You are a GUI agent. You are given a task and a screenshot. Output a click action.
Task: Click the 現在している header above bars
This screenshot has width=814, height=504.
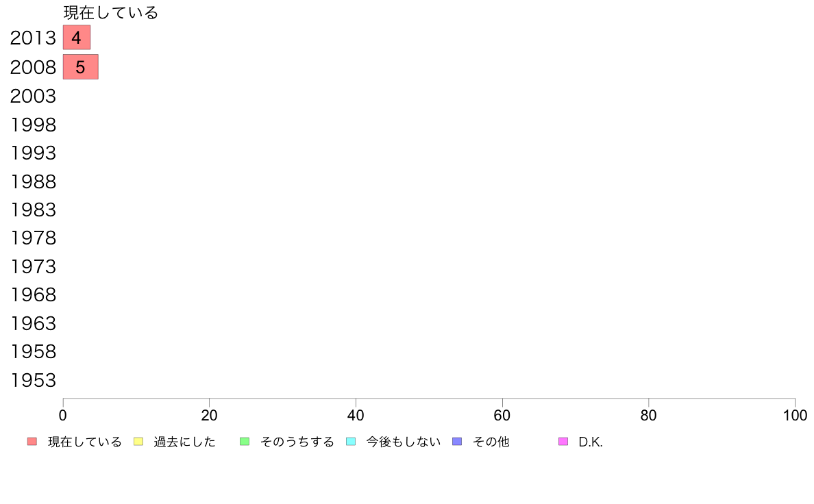tap(110, 12)
